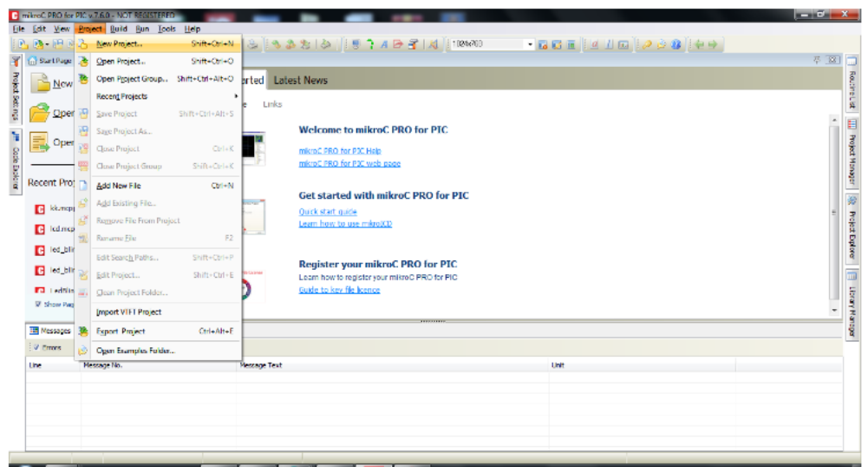Open the Guide to key file licence link
Image resolution: width=868 pixels, height=473 pixels.
[x=339, y=290]
